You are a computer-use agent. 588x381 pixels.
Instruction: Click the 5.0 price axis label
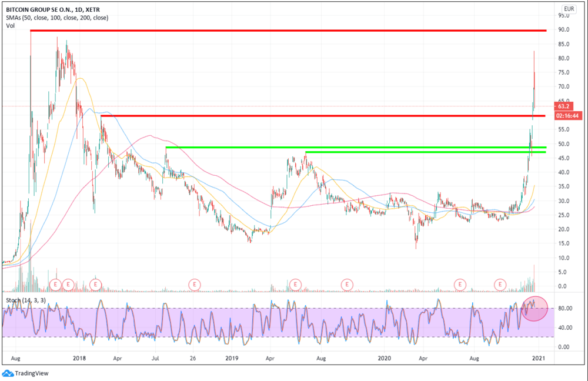click(562, 272)
